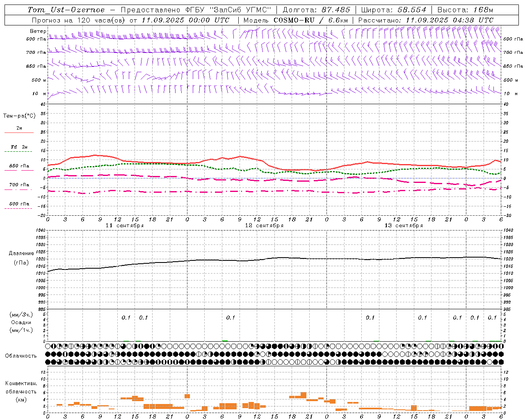Click the 11 сентября date label
This screenshot has width=525, height=420.
pos(125,226)
